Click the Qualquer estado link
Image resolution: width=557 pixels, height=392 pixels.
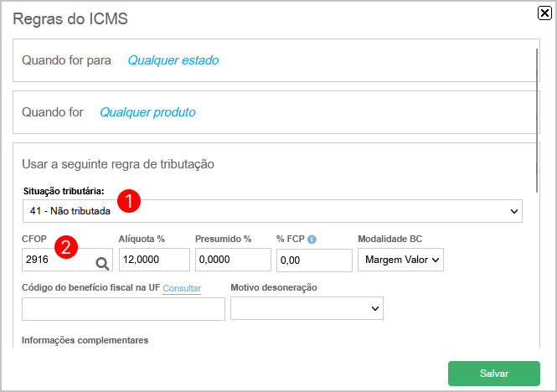[173, 60]
